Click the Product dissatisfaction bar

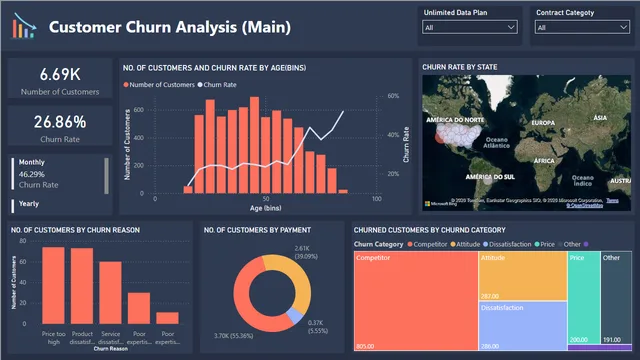click(82, 286)
